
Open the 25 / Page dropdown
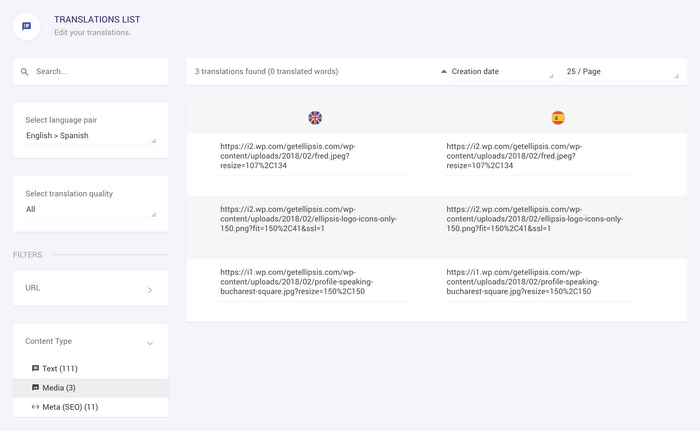coord(622,72)
